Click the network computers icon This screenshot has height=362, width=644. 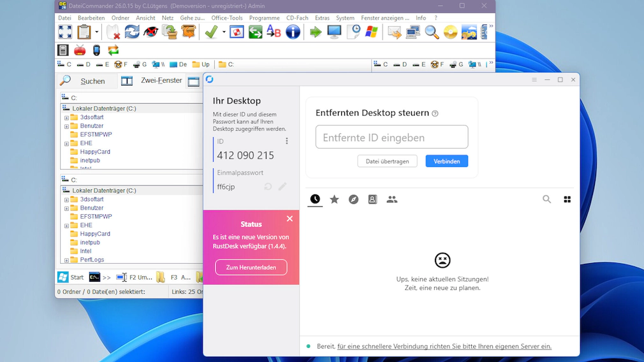(413, 32)
